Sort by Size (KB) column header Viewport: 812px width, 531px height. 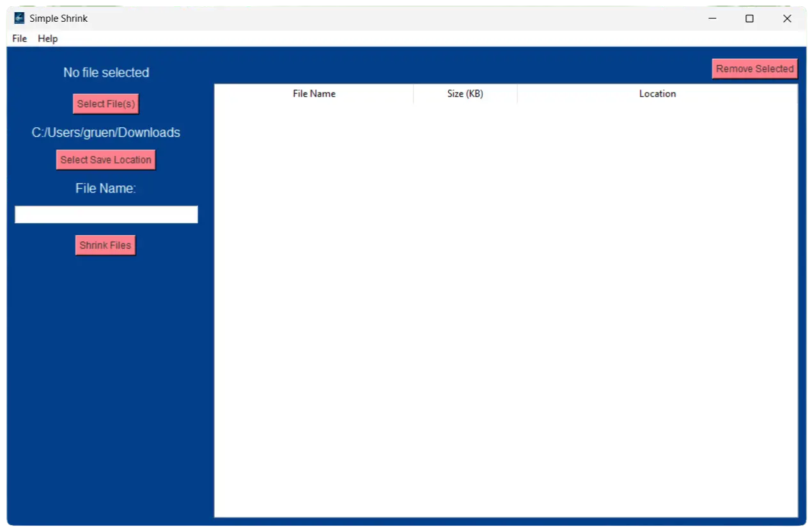click(465, 93)
